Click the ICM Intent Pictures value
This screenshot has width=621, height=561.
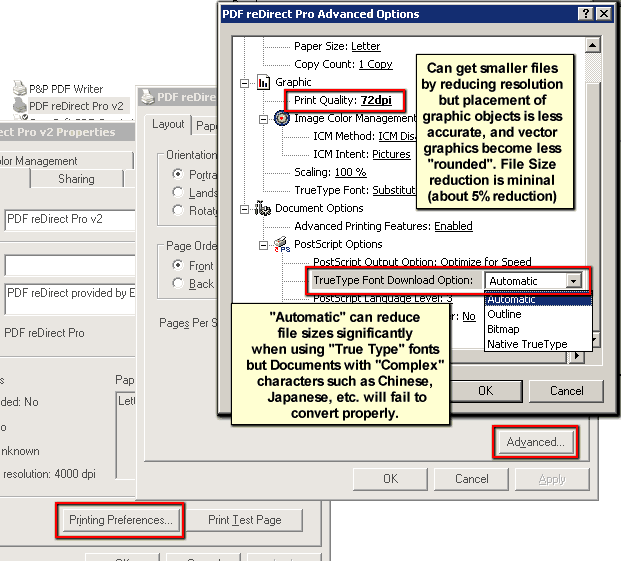pos(391,154)
